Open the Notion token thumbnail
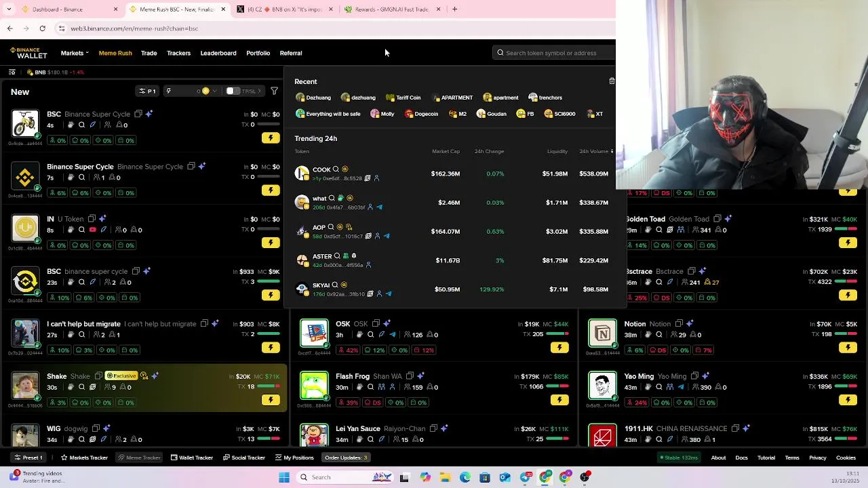The width and height of the screenshot is (868, 488). click(602, 333)
